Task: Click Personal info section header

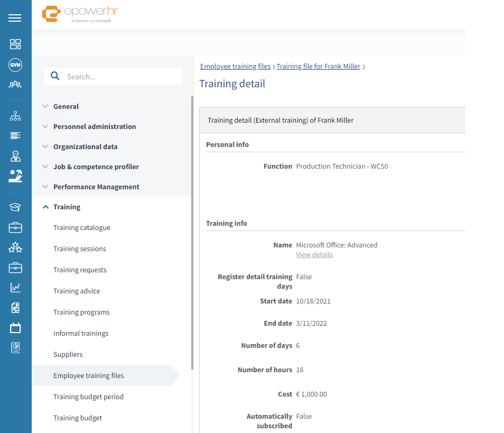Action: (x=227, y=145)
